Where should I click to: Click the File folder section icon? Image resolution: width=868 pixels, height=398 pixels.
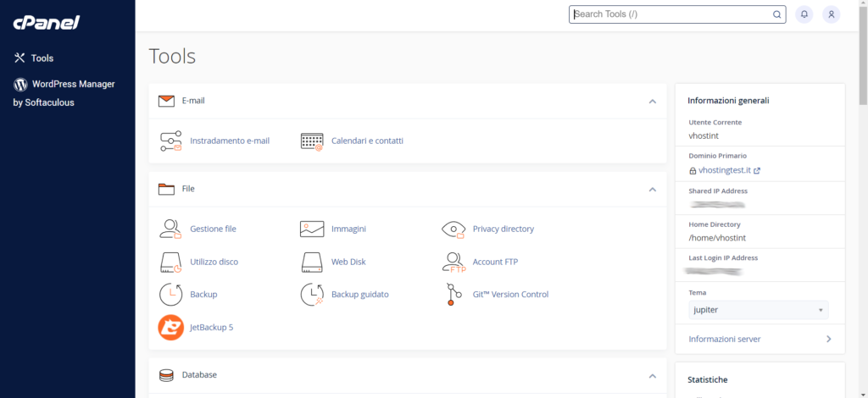click(x=167, y=189)
